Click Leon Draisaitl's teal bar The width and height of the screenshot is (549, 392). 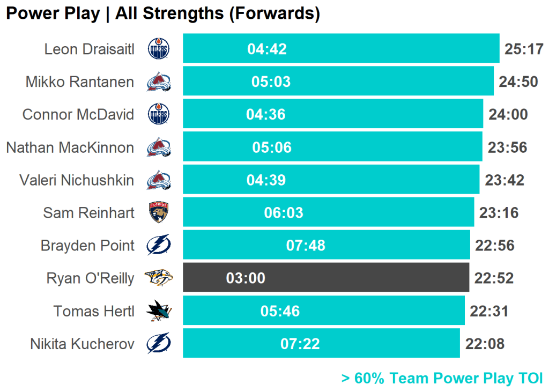375,49
